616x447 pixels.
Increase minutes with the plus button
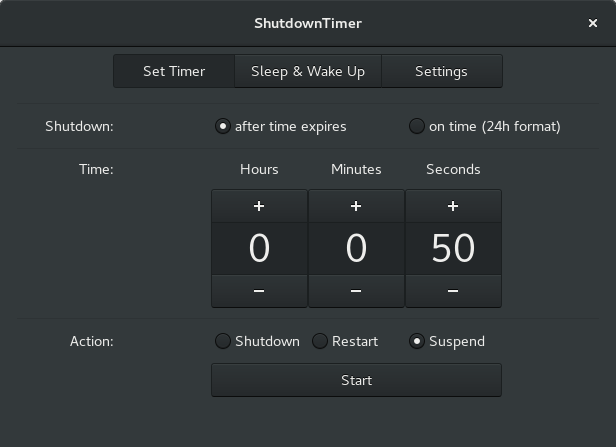[x=356, y=206]
